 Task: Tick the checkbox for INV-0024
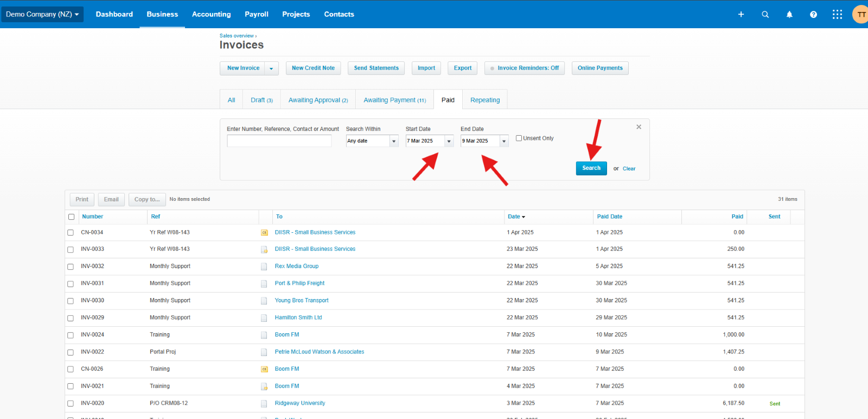click(71, 335)
